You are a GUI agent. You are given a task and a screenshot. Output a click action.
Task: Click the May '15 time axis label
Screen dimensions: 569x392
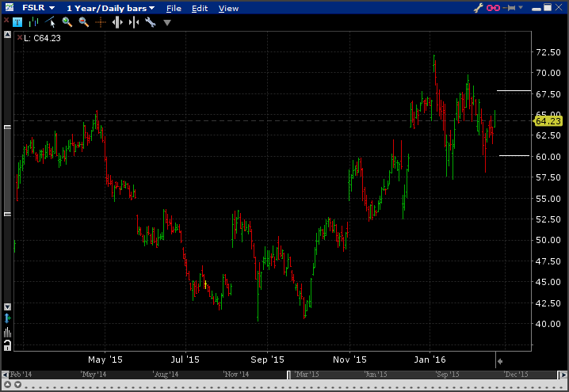click(105, 360)
